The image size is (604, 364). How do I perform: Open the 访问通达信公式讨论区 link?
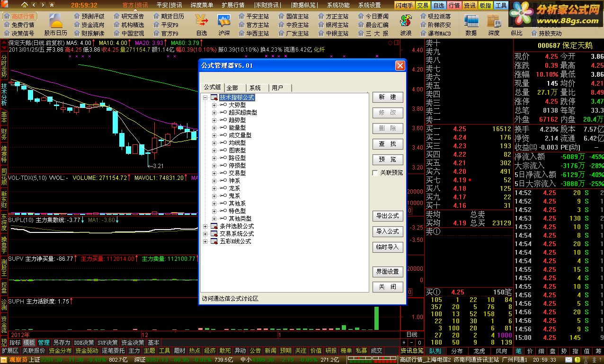(230, 299)
